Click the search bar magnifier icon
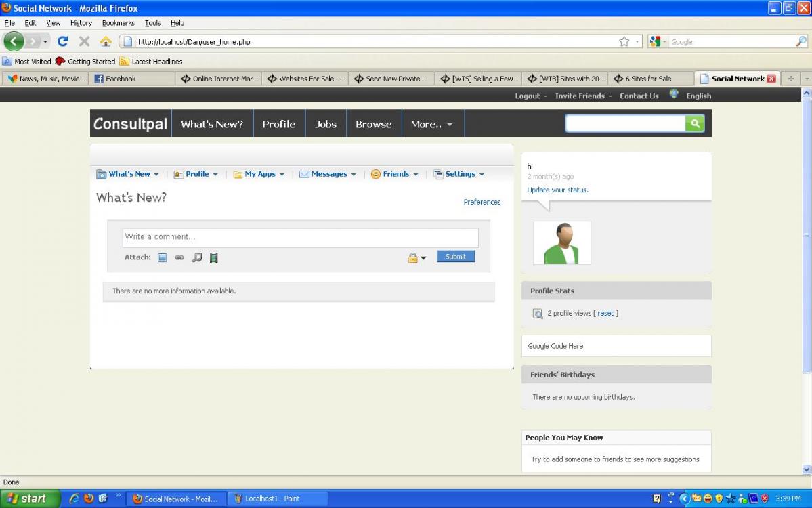 coord(800,41)
